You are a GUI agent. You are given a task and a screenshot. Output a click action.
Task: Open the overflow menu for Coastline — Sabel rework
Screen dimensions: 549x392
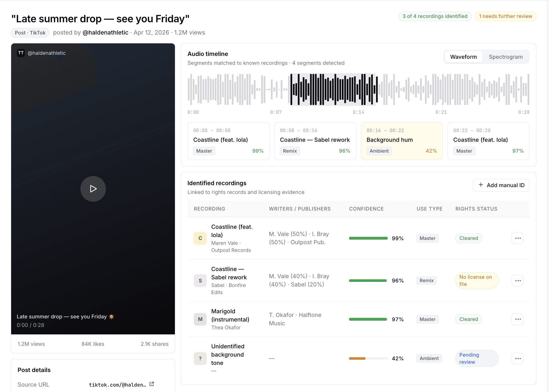click(517, 280)
